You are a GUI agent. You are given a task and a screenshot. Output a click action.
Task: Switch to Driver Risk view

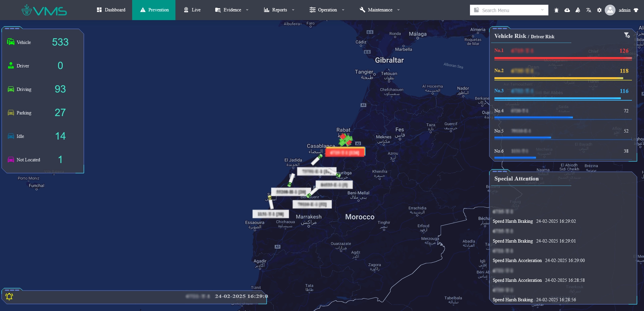pyautogui.click(x=542, y=37)
